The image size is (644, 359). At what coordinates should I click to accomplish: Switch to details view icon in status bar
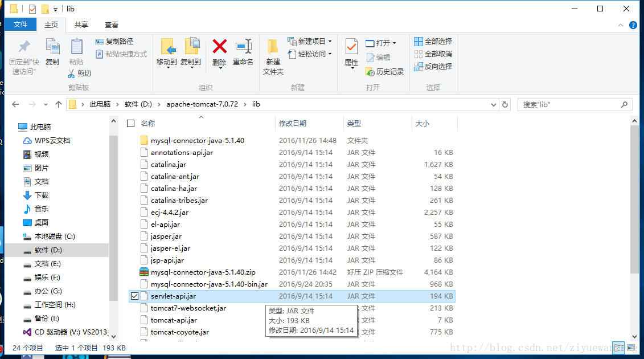coord(618,348)
